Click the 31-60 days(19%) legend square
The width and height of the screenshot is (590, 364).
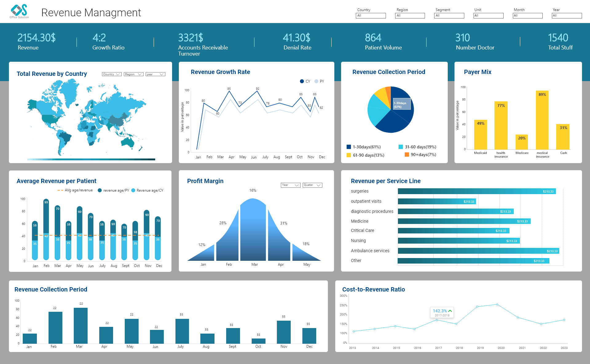click(x=401, y=147)
